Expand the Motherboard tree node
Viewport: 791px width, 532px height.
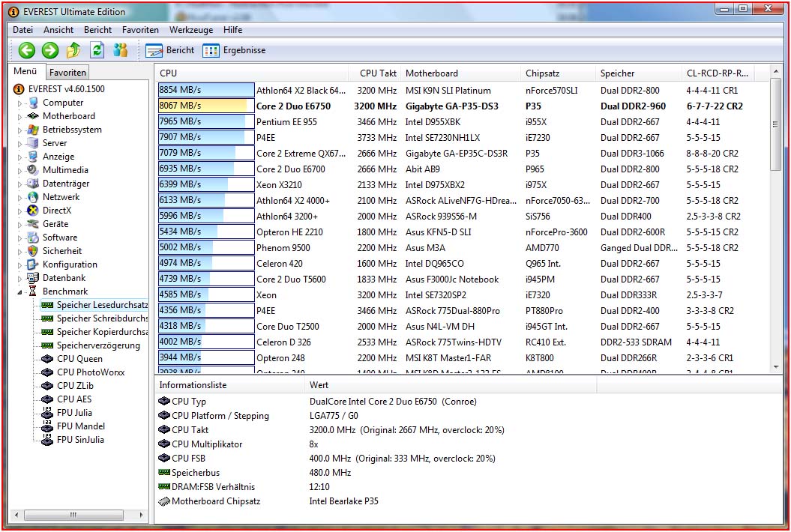pyautogui.click(x=19, y=117)
